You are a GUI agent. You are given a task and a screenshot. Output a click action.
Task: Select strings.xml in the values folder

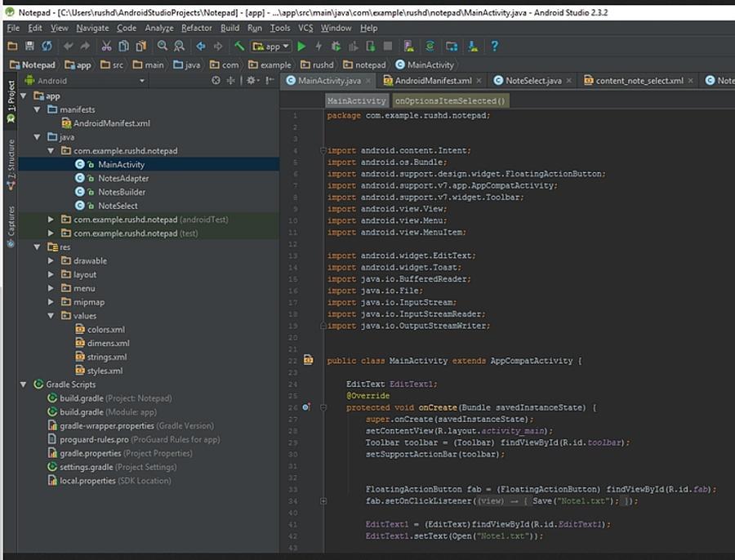pyautogui.click(x=107, y=357)
